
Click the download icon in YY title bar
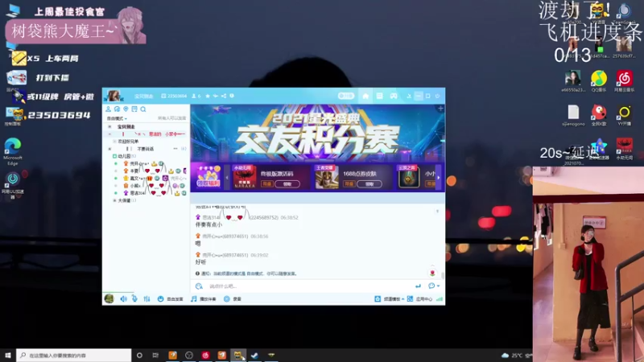click(409, 96)
